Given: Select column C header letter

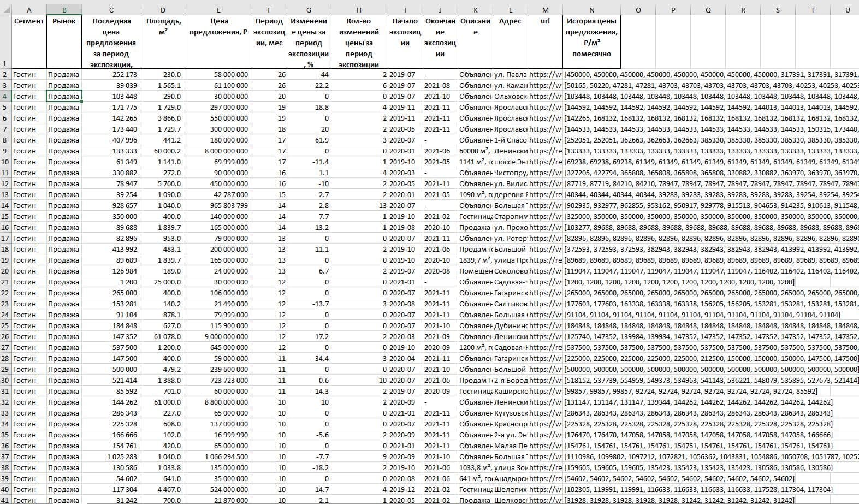Looking at the screenshot, I should point(111,10).
